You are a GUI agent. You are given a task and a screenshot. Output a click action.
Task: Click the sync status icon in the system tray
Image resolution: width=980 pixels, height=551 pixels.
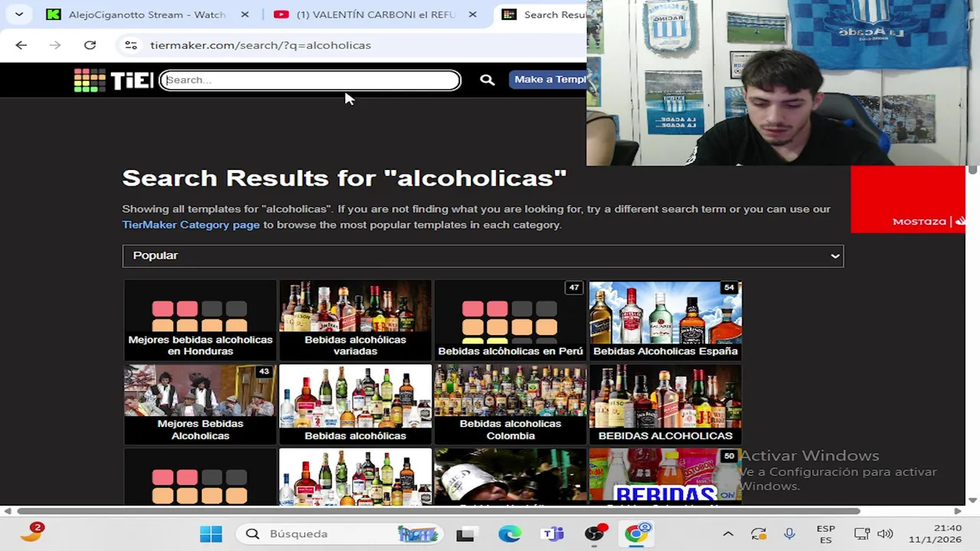tap(759, 534)
